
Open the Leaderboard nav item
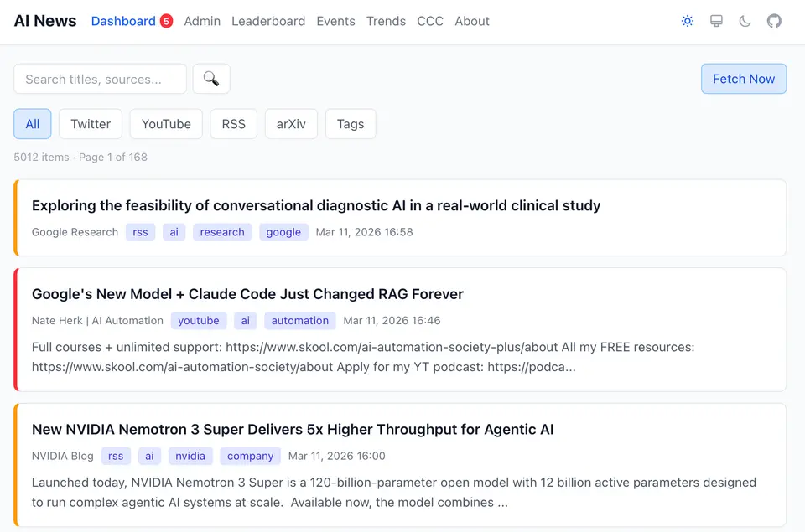point(268,21)
